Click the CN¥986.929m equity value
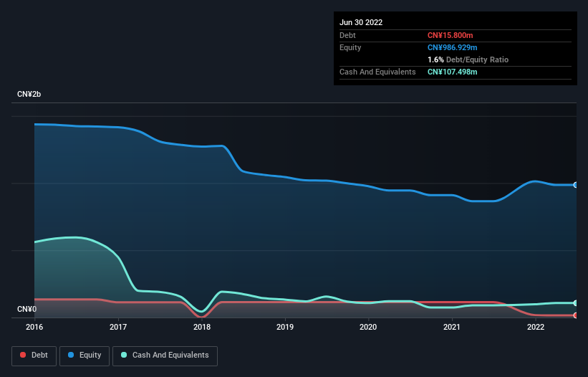Viewport: 588px width, 377px height. pos(452,47)
